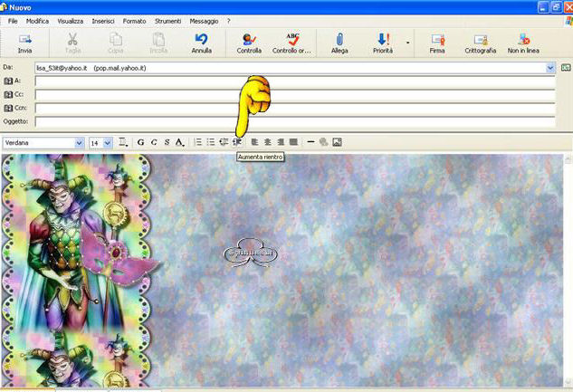Center align the text
Viewport: 573px width, 392px height.
[x=268, y=142]
